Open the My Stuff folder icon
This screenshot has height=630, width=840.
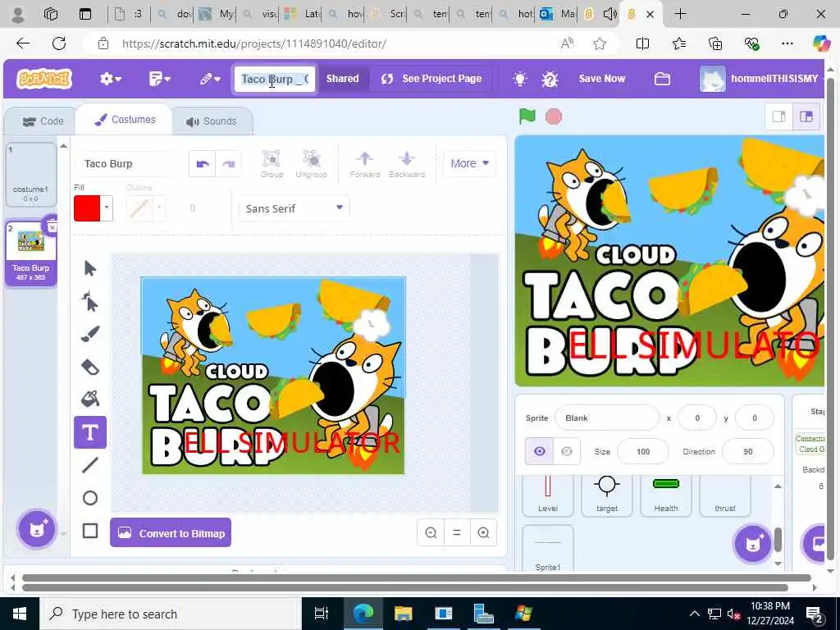point(662,79)
